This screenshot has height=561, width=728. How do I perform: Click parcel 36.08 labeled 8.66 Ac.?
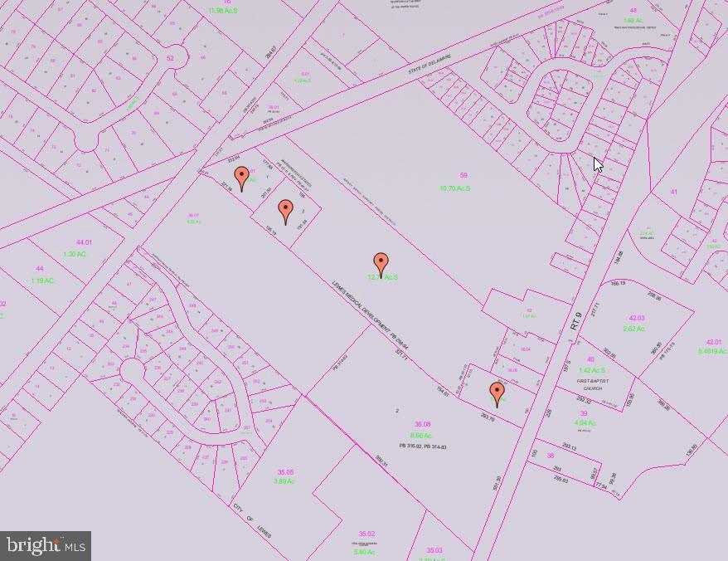422,430
